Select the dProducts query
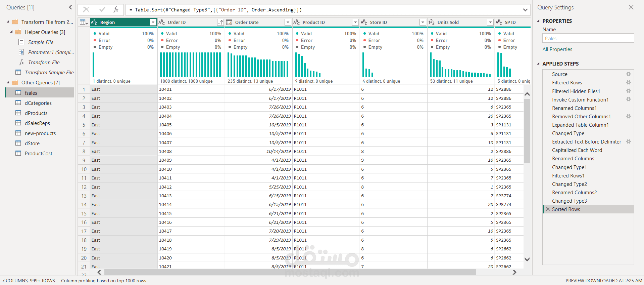The height and width of the screenshot is (285, 644). pyautogui.click(x=36, y=113)
